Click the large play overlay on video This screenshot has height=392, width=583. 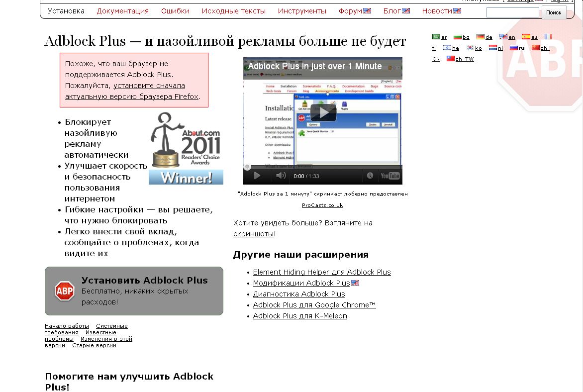click(323, 113)
